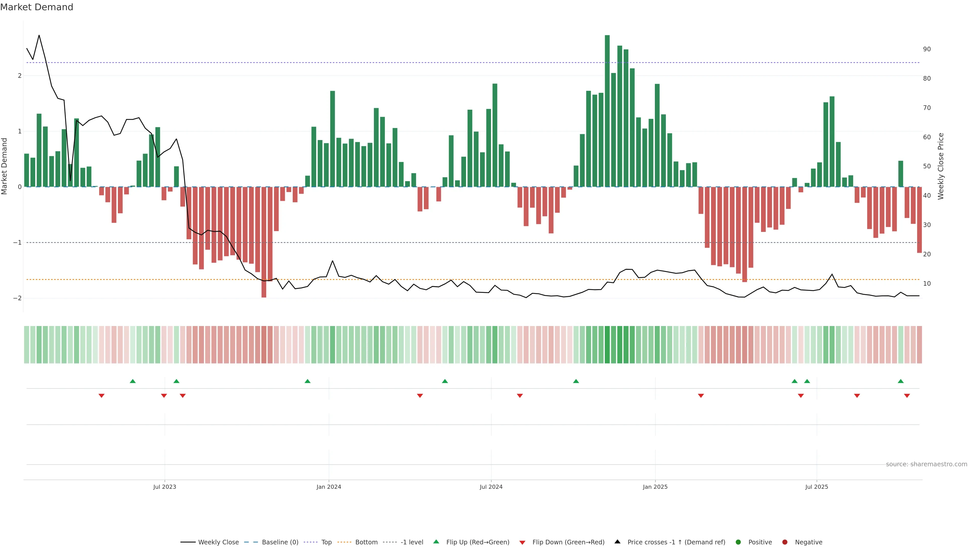Click the dark red Negative circle in the legend
The width and height of the screenshot is (980, 551).
click(x=785, y=542)
